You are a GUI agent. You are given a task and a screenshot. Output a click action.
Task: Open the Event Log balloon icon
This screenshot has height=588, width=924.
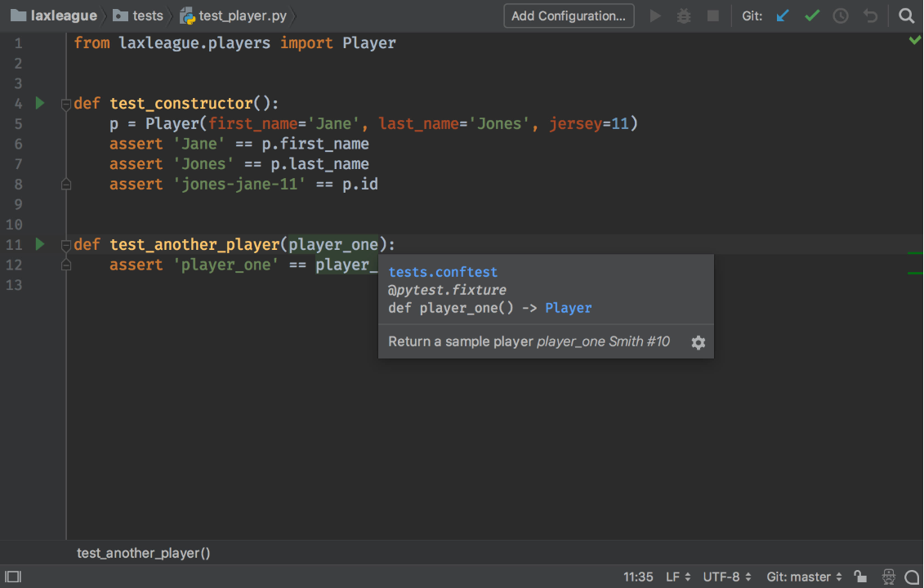tap(913, 577)
